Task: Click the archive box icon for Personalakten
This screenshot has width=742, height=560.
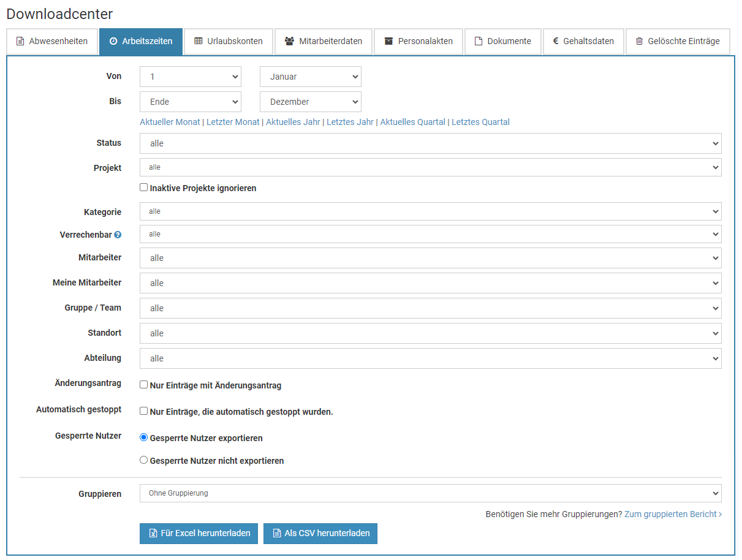Action: 388,42
